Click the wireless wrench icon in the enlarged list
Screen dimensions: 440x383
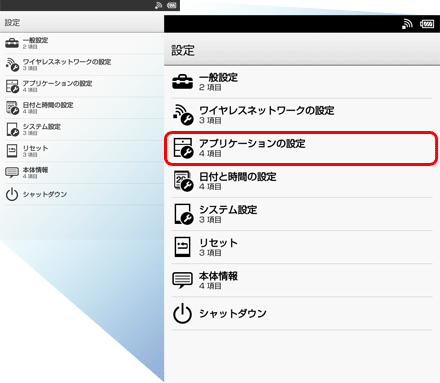point(183,115)
